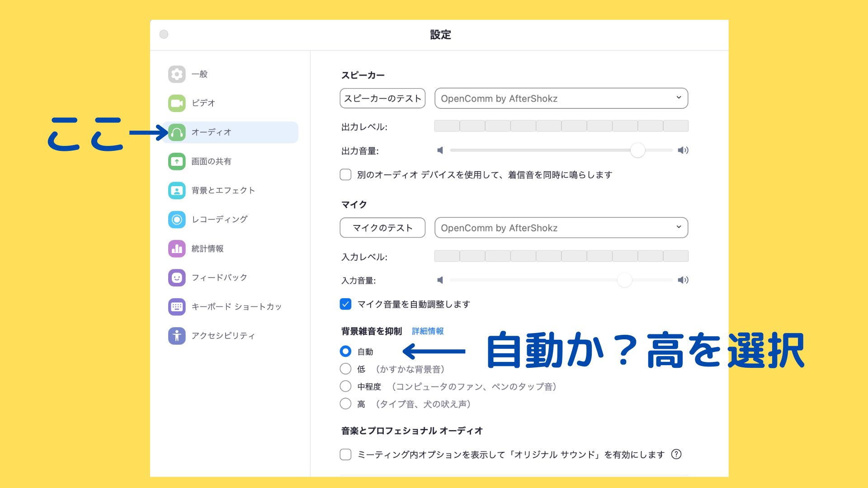Expand microphone device dropdown OpenComm
This screenshot has height=488, width=868.
(x=561, y=228)
